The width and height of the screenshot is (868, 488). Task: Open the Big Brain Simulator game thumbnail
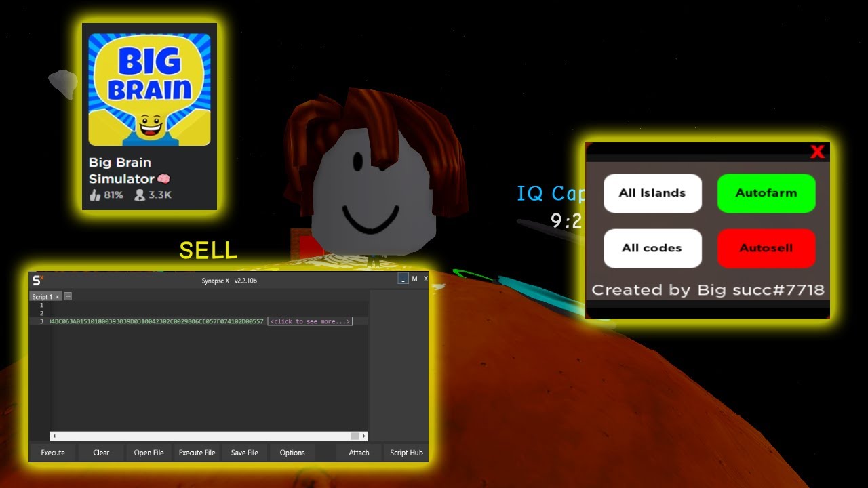coord(149,89)
